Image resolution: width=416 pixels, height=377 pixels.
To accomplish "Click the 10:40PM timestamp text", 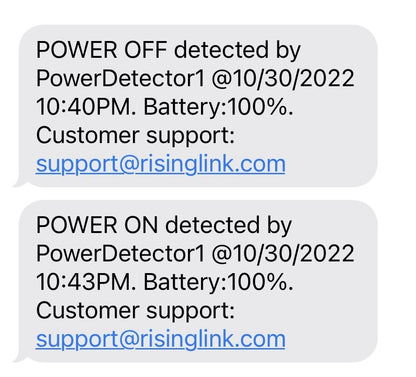I will click(x=84, y=107).
